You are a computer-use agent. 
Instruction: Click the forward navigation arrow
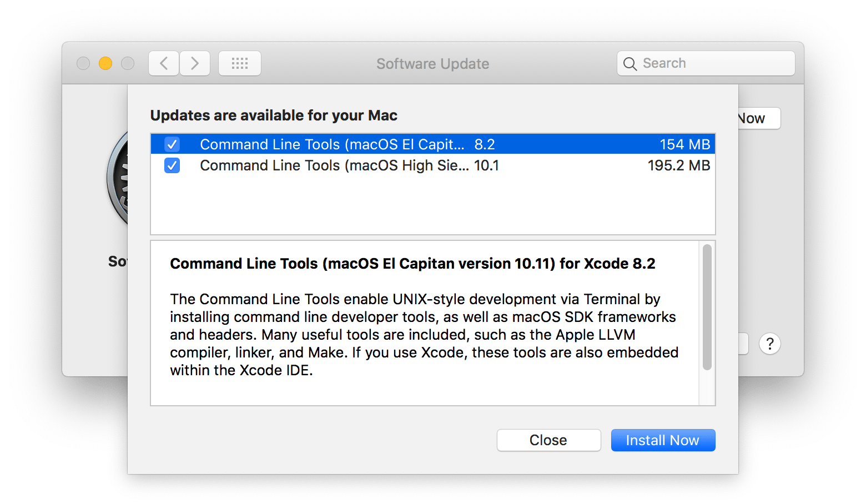[x=195, y=63]
